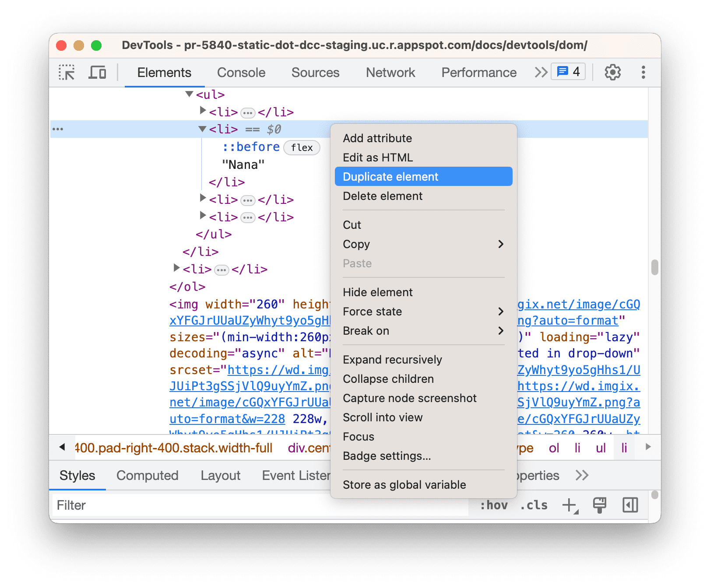Select Focus in context menu

(x=423, y=437)
